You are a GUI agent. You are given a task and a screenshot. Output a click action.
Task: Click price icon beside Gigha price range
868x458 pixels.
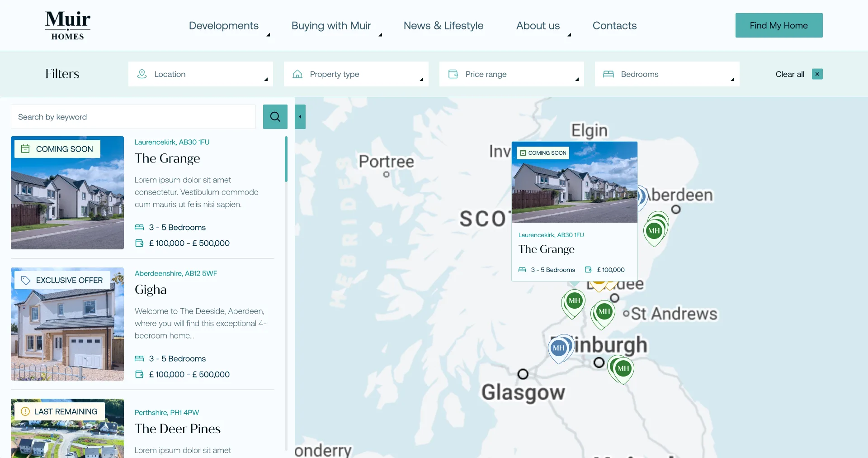139,374
